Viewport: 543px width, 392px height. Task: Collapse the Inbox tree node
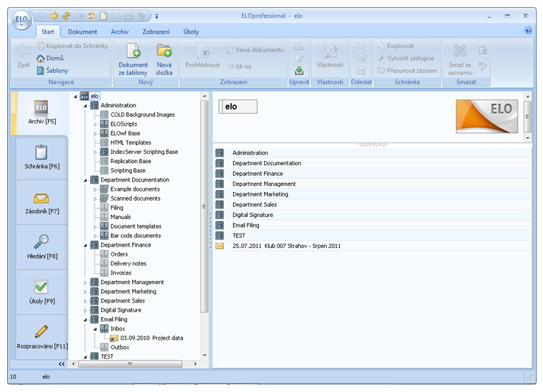95,329
